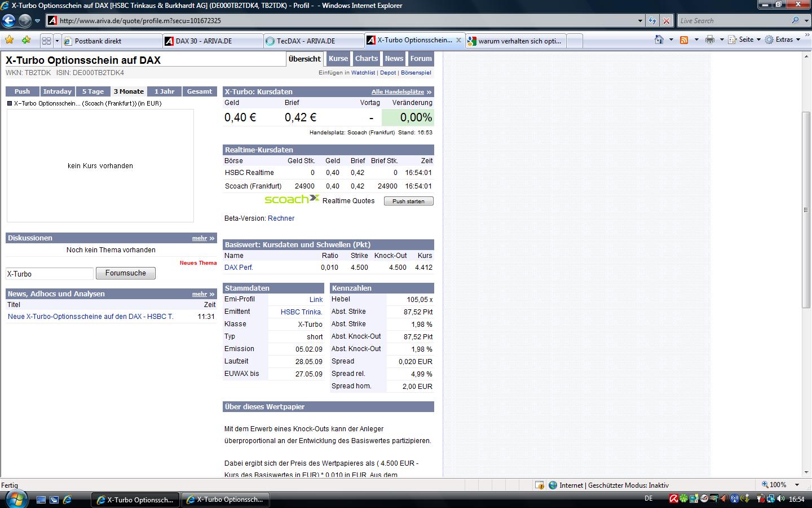Image resolution: width=812 pixels, height=508 pixels.
Task: Go forward with the browser Forward arrow
Action: (25, 21)
